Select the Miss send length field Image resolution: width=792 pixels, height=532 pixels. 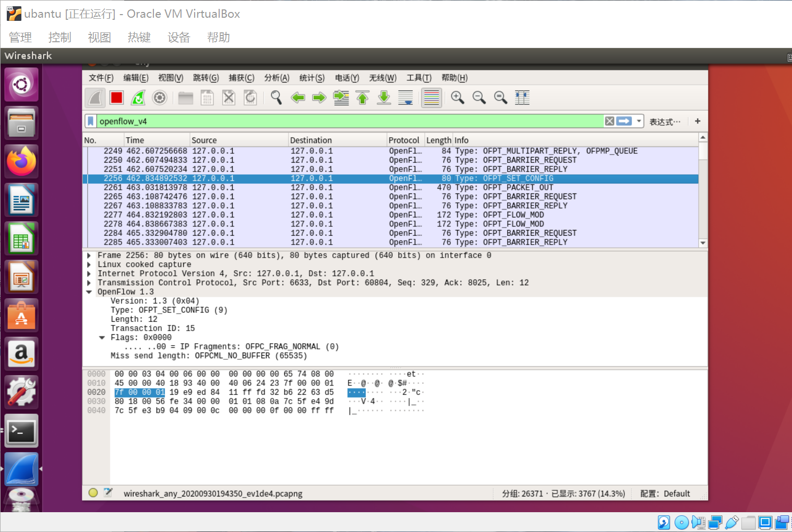pyautogui.click(x=209, y=356)
